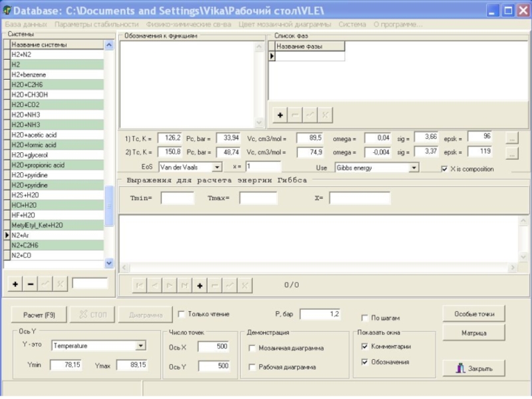Viewport: 532px width, 399px height.
Task: Click the minus icon below the systems list
Action: [x=31, y=284]
